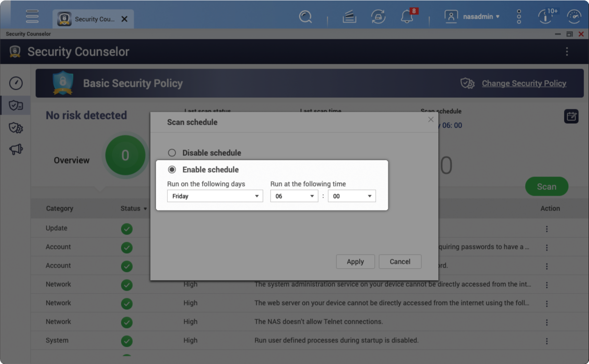Open the security settings shield-gear sidebar icon
This screenshot has height=364, width=589.
pos(16,128)
